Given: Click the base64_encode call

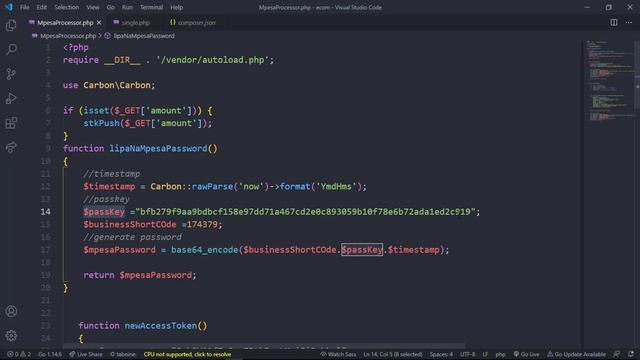Looking at the screenshot, I should 204,250.
